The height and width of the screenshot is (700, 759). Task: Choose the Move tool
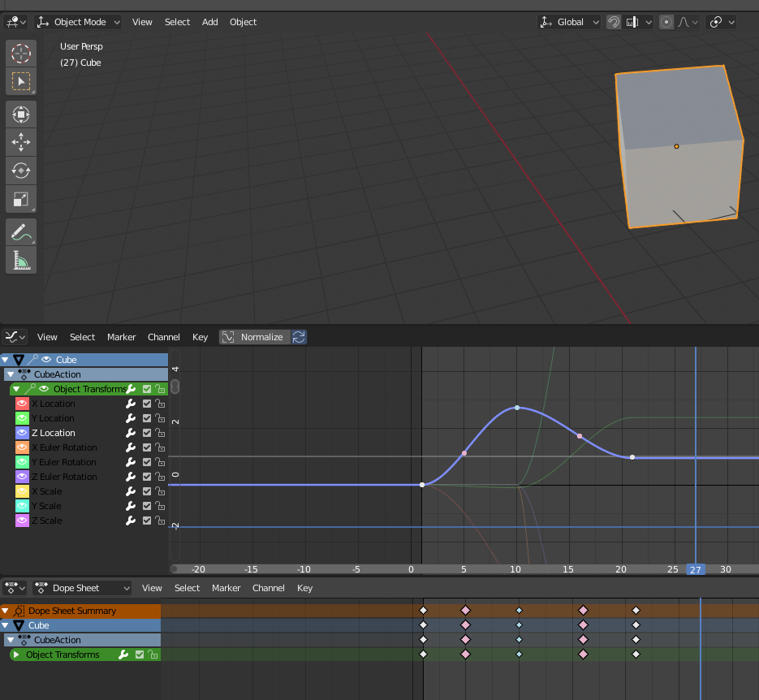[21, 142]
